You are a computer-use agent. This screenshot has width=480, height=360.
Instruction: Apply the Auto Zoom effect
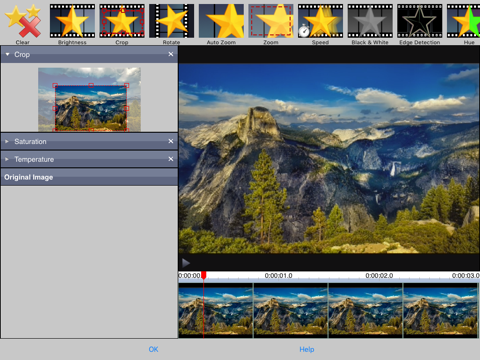(221, 24)
